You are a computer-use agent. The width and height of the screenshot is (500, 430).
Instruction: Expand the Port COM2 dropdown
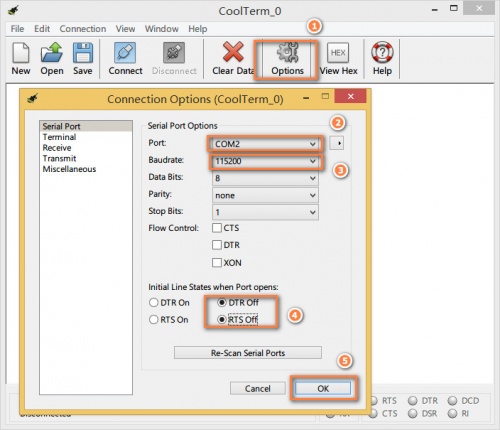(x=265, y=144)
